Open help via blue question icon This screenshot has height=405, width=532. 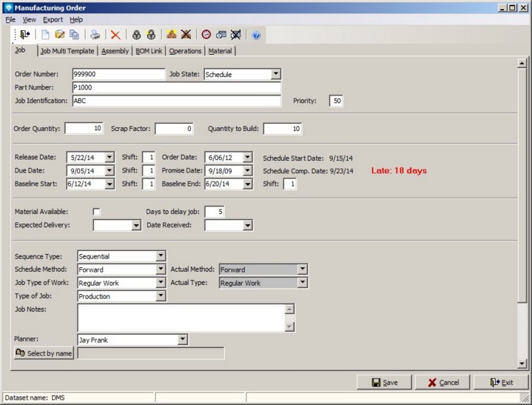point(256,35)
